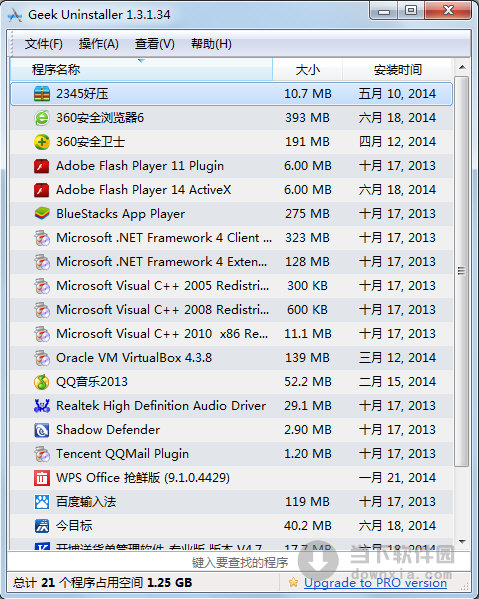The width and height of the screenshot is (479, 599).
Task: Sort by 程序名称 column header
Action: tap(141, 70)
